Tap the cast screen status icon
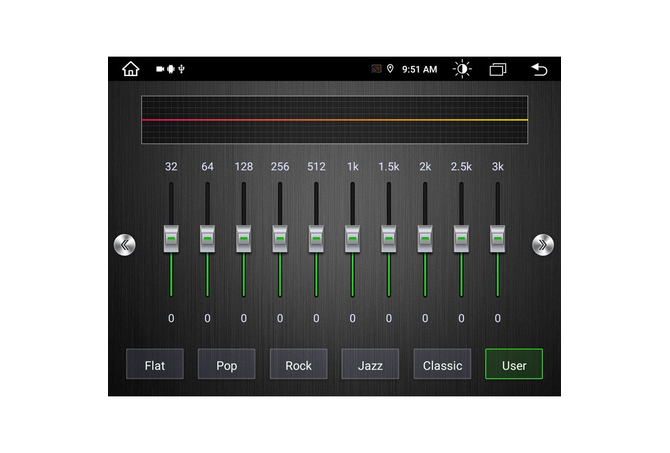Screen dimensions: 670x453 [377, 69]
